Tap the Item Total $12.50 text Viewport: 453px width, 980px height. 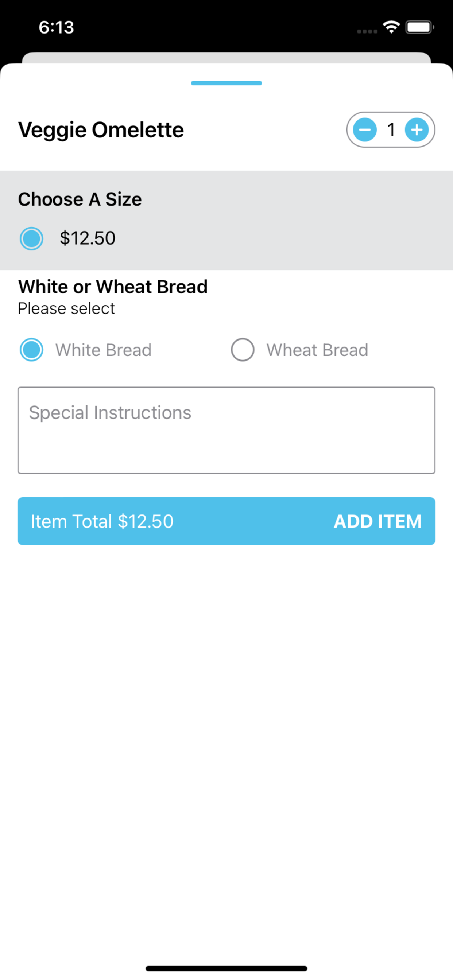(102, 521)
